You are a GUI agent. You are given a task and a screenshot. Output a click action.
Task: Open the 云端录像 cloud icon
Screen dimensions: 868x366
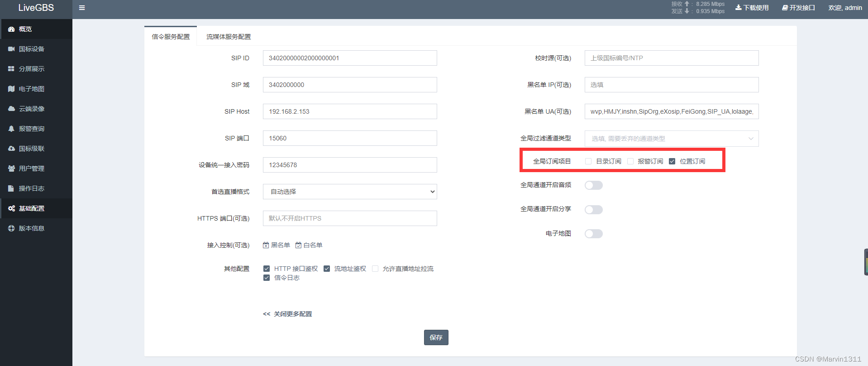tap(11, 109)
